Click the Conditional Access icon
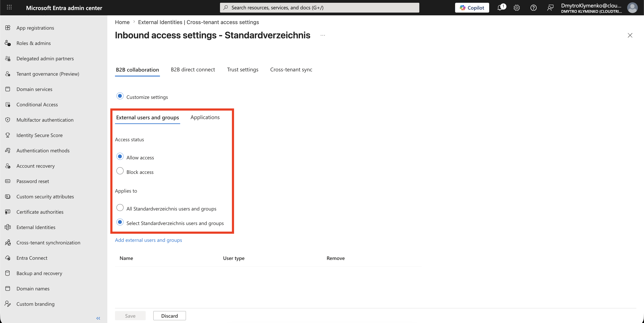Screen dimensions: 644x323 [8, 104]
